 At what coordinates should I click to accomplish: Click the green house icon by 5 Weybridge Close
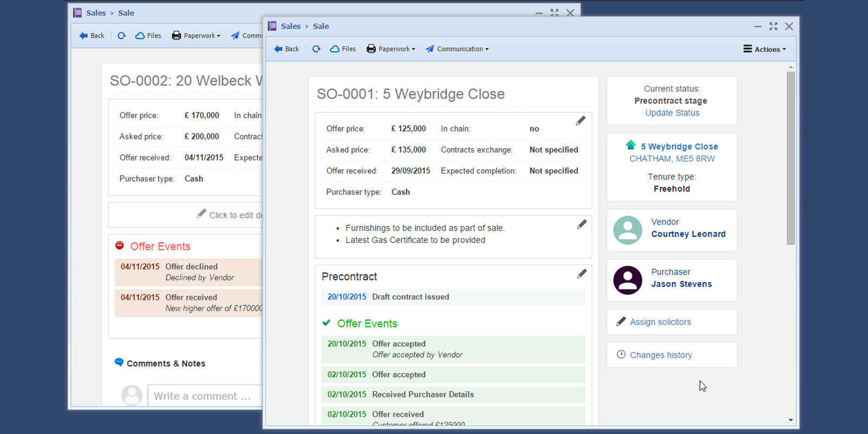[x=630, y=145]
